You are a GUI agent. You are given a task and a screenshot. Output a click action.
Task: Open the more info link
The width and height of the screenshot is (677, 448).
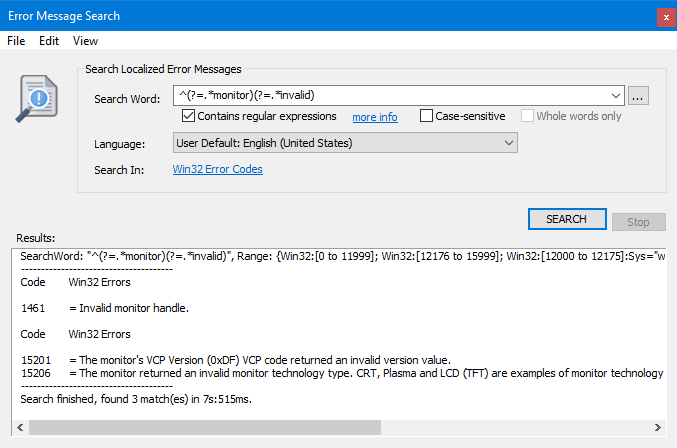(374, 117)
